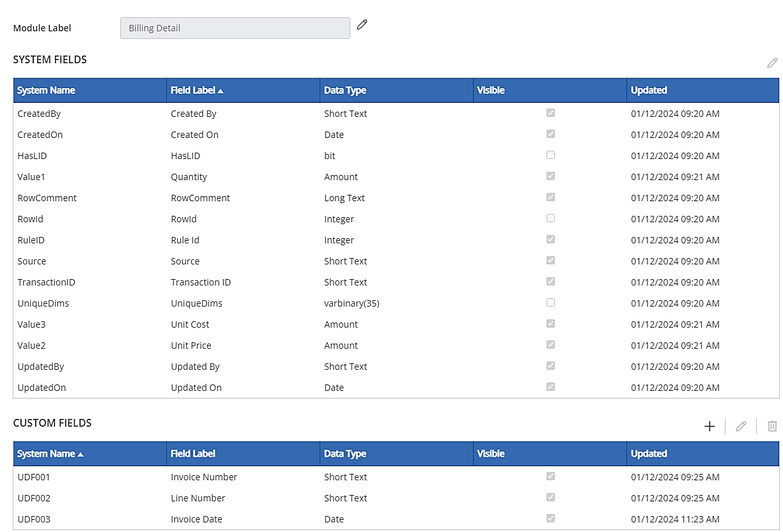Select the UDF003 Invoice Date row
This screenshot has width=783, height=532.
pyautogui.click(x=196, y=519)
